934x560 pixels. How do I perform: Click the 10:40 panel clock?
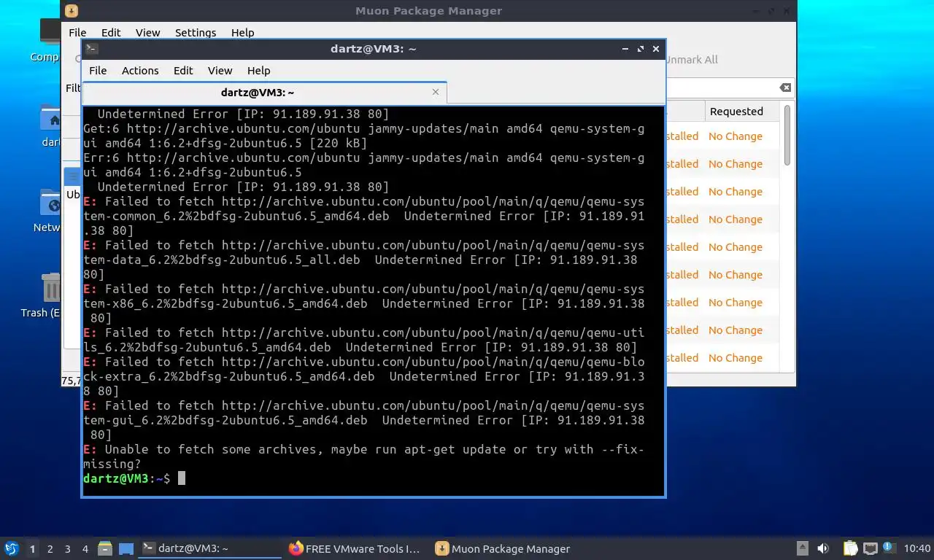pos(917,548)
